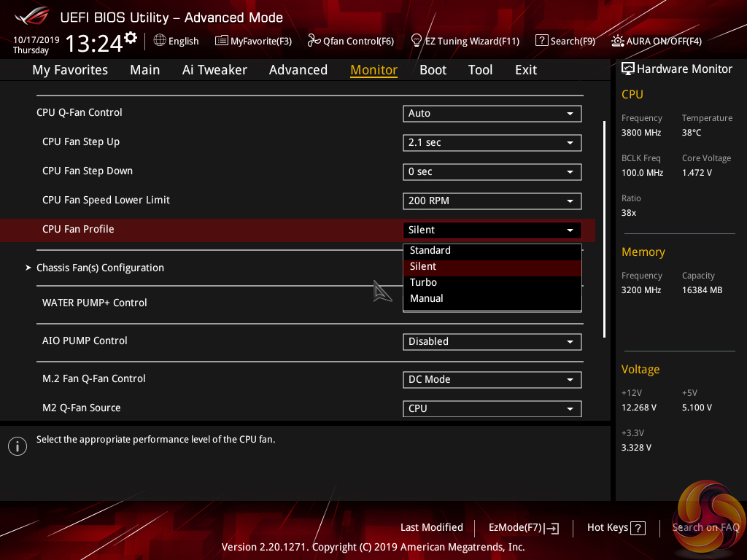Open the AIO PUMP Control dropdown

492,341
